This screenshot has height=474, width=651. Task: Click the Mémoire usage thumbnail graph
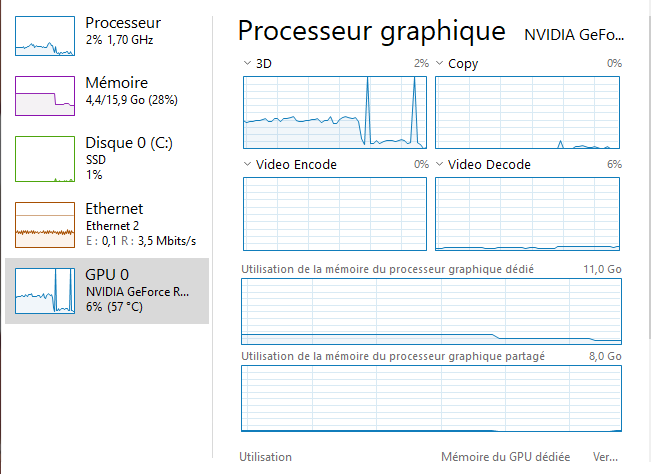[x=45, y=95]
